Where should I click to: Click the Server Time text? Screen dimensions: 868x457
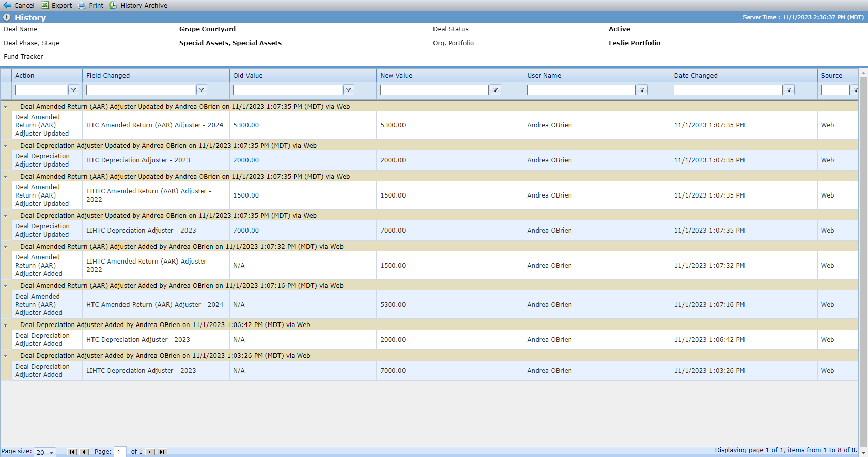click(803, 17)
